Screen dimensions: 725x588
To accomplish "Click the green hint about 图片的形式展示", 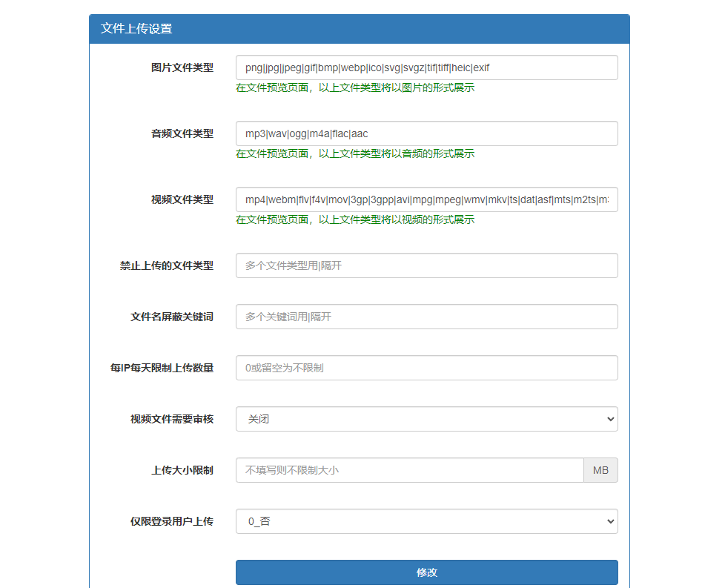I will point(355,88).
